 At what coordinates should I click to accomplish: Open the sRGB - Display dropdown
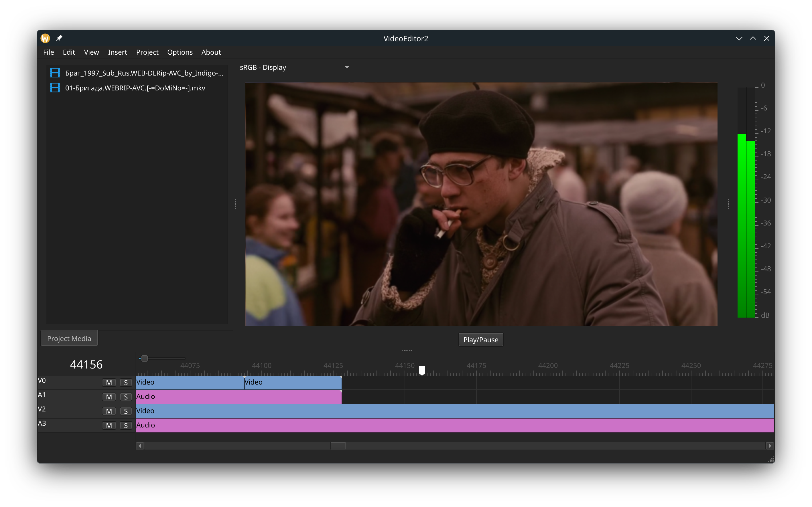click(294, 68)
